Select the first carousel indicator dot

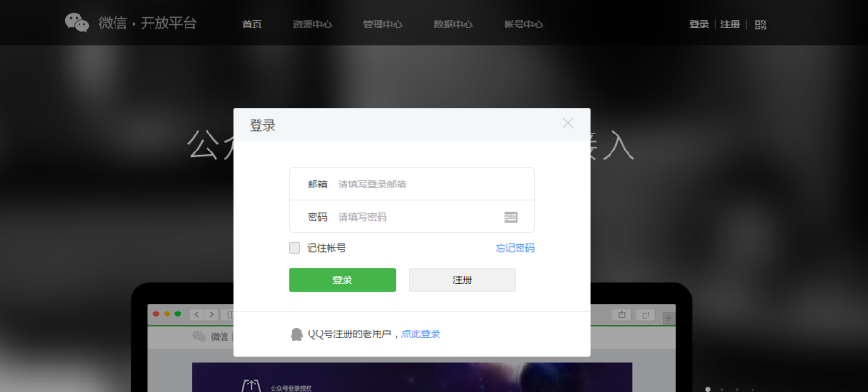(x=707, y=388)
